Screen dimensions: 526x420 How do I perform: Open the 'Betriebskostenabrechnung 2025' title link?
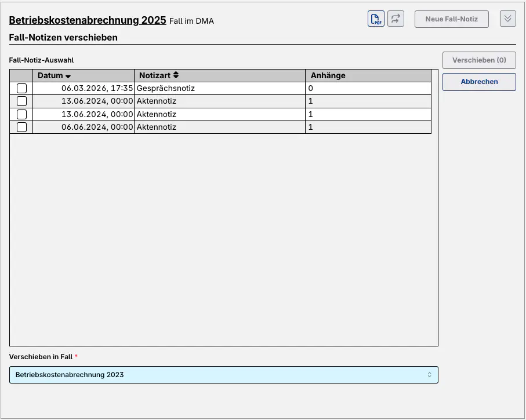[88, 20]
